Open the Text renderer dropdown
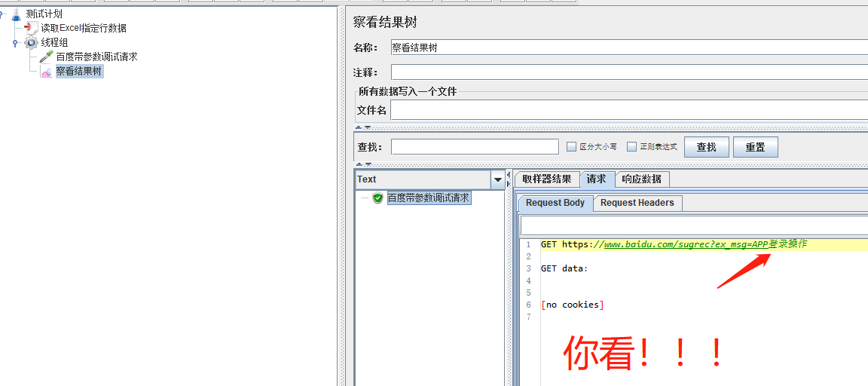Screen dimensions: 868x386 tap(498, 179)
